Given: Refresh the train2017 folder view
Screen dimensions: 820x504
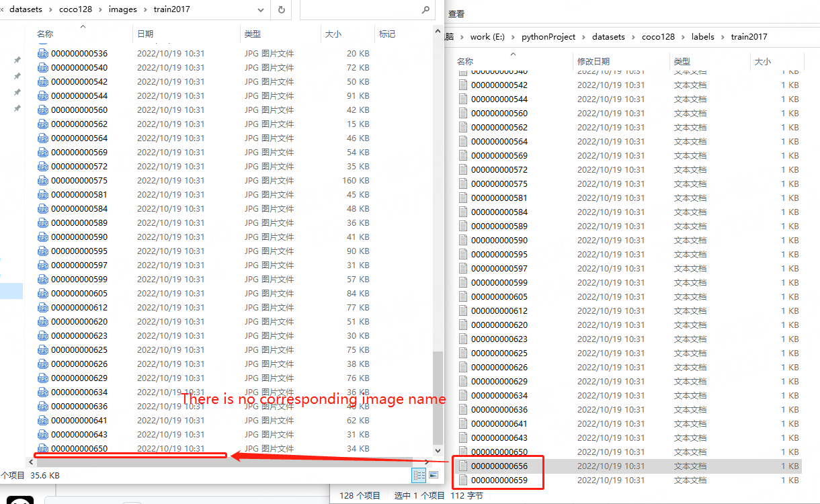Looking at the screenshot, I should click(x=281, y=9).
